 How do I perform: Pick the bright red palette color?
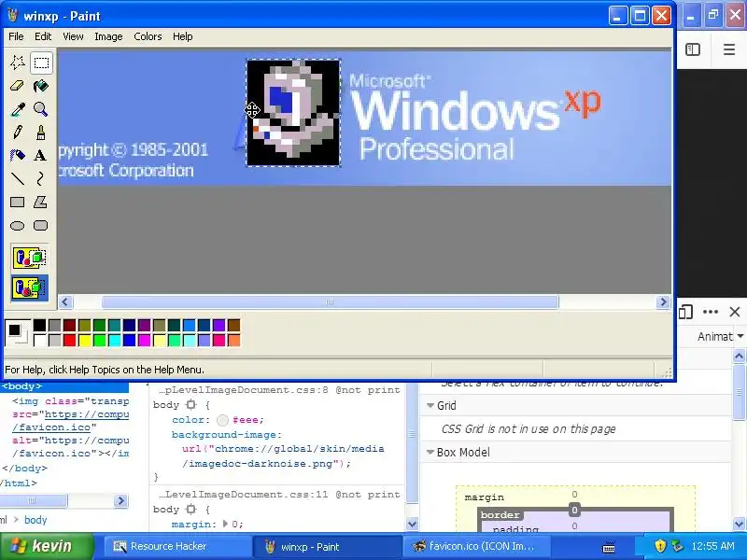tap(69, 340)
